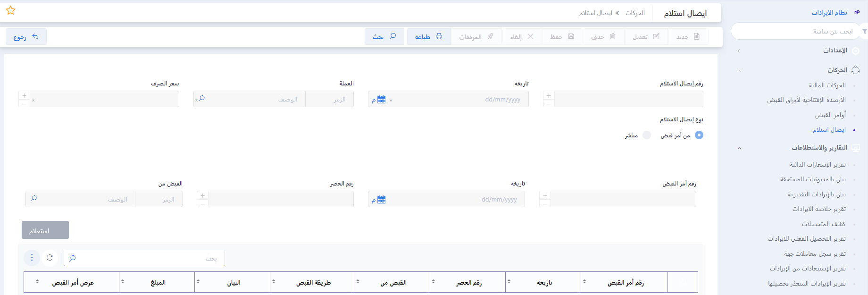Open تقرير خلاصة الايرادات report
Viewport: 868px width, 295px height.
819,209
